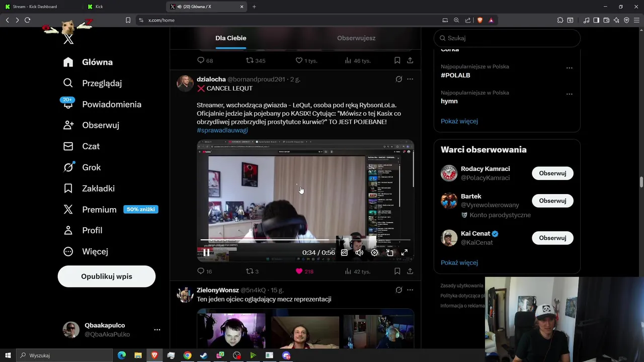Click Grok icon on ZielonyWonsz post

(398, 290)
